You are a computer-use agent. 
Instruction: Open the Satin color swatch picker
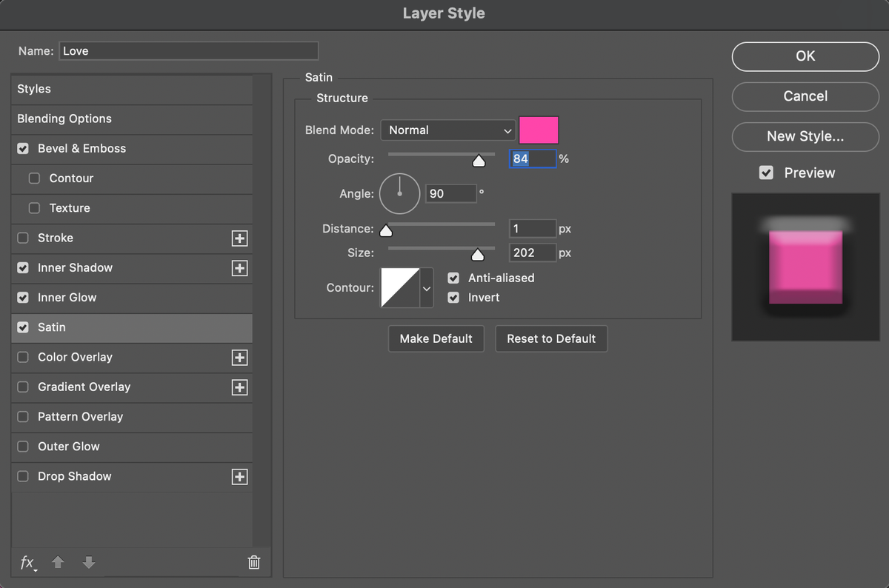pos(539,130)
